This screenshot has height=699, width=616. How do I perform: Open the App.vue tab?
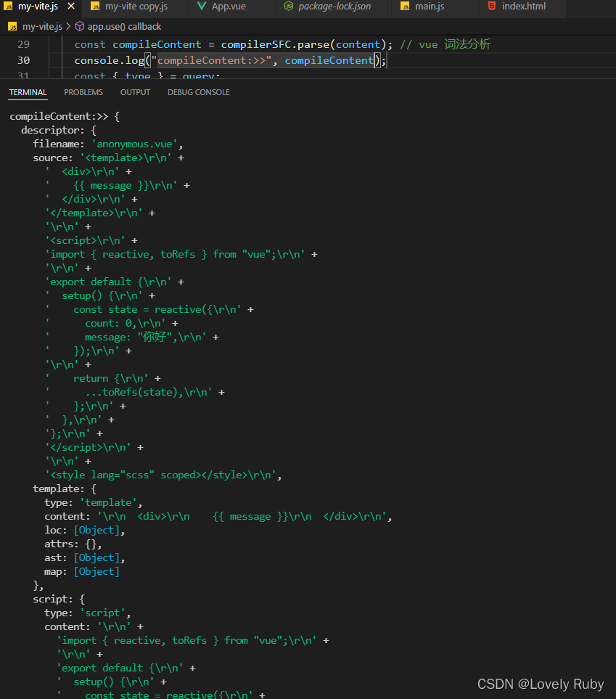click(229, 7)
